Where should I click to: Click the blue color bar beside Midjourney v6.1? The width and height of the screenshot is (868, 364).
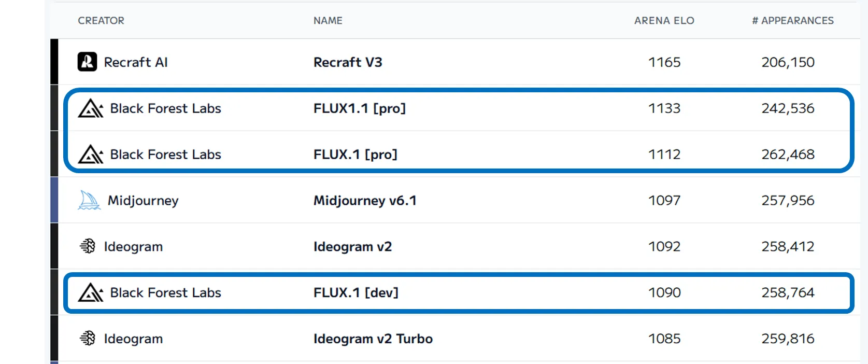pyautogui.click(x=53, y=200)
